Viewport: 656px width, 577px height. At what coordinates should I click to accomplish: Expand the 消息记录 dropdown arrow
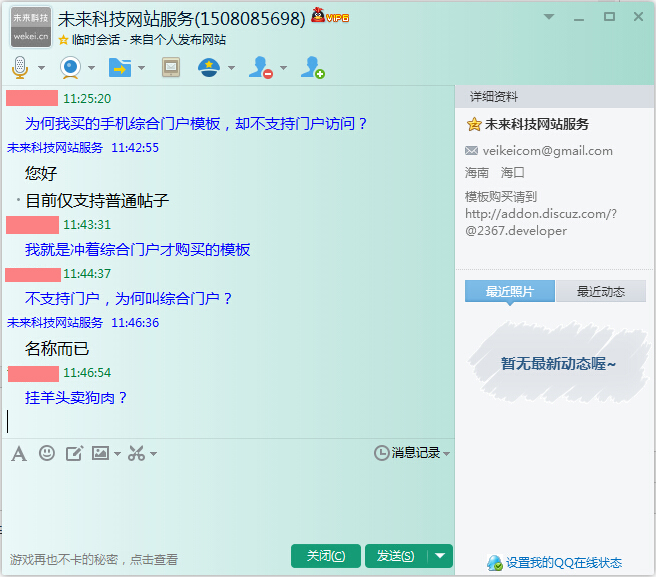pos(446,454)
